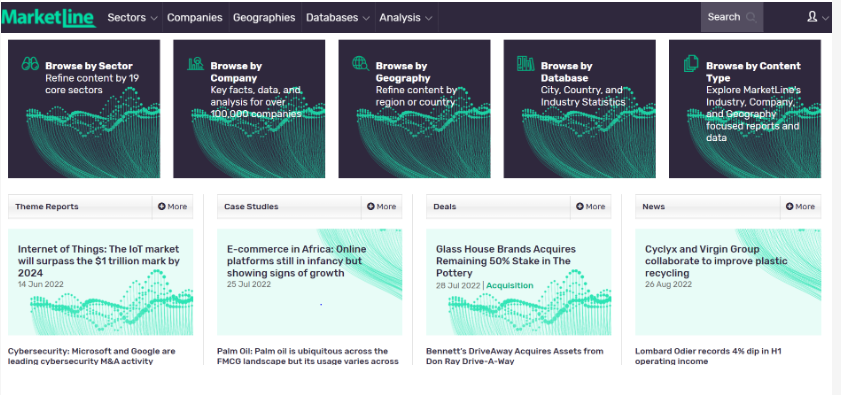Click the documents icon in Browse by Content Type
Image resolution: width=841 pixels, height=395 pixels.
coord(691,64)
